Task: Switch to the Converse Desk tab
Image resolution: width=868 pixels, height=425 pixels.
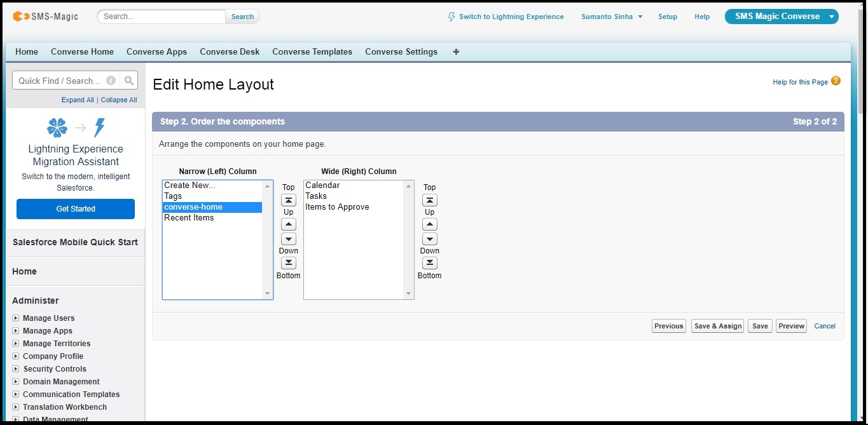Action: point(230,52)
